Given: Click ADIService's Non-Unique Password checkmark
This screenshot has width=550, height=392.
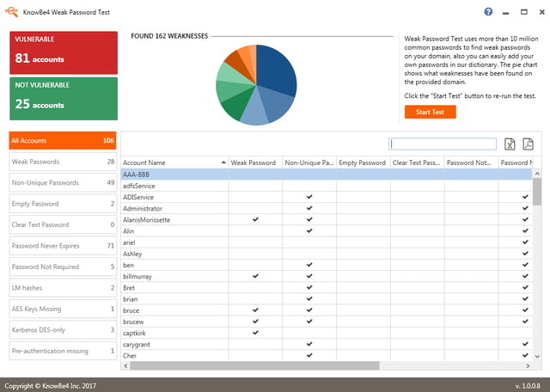Looking at the screenshot, I should click(x=309, y=197).
